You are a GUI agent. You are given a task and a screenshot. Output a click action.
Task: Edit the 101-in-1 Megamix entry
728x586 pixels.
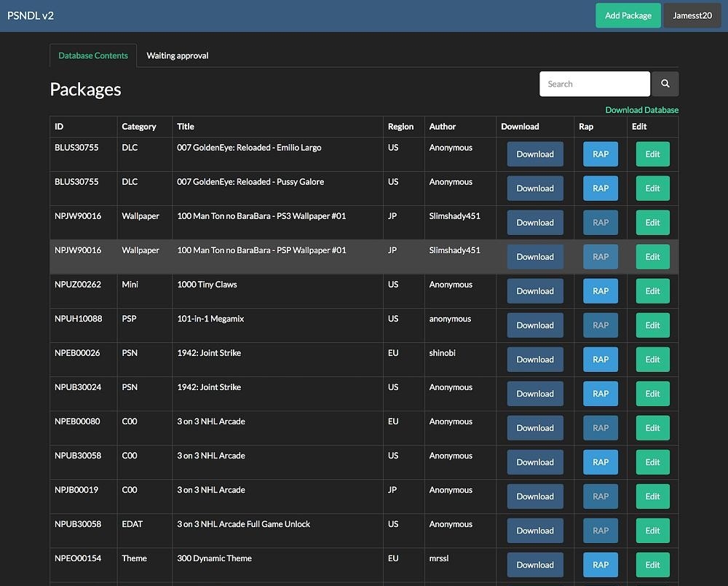[x=652, y=325]
